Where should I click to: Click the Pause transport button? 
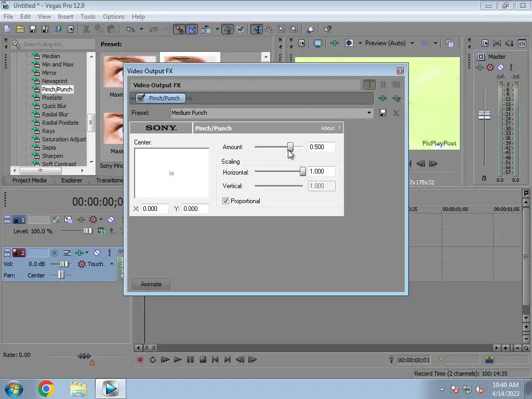[190, 360]
